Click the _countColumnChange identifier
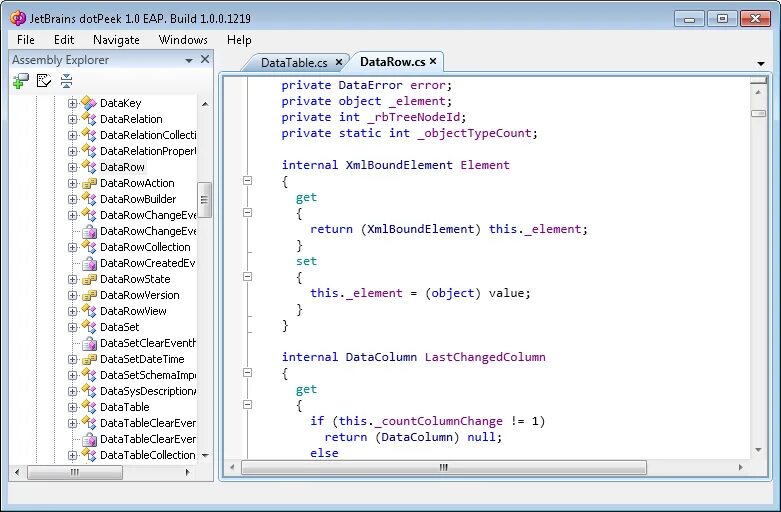The height and width of the screenshot is (512, 781). coord(438,421)
